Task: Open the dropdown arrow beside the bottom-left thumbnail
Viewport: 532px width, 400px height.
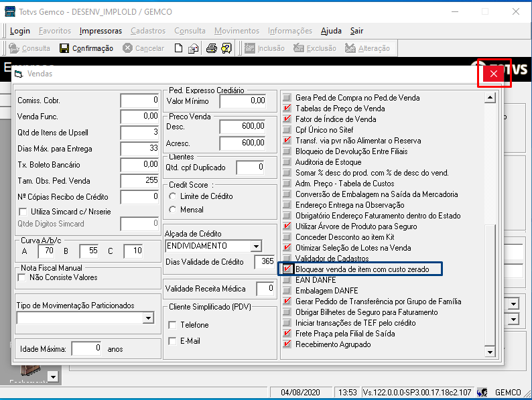Action: pos(54,377)
